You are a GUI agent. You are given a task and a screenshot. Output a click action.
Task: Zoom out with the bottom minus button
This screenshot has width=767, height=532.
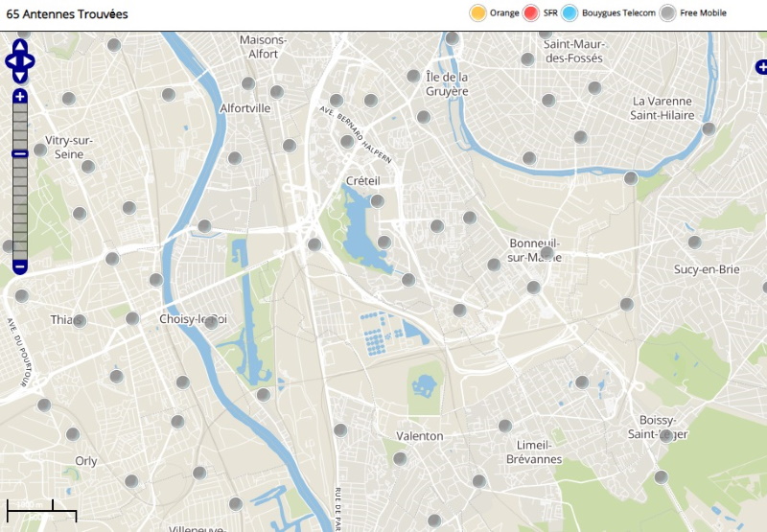20,266
